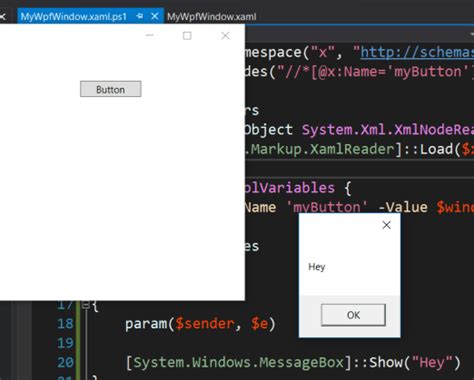
Task: Click Button in the WPF window
Action: pos(111,89)
